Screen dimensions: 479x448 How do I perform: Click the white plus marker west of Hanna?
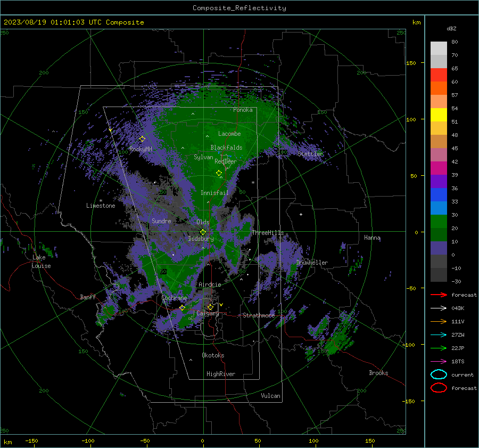click(301, 214)
